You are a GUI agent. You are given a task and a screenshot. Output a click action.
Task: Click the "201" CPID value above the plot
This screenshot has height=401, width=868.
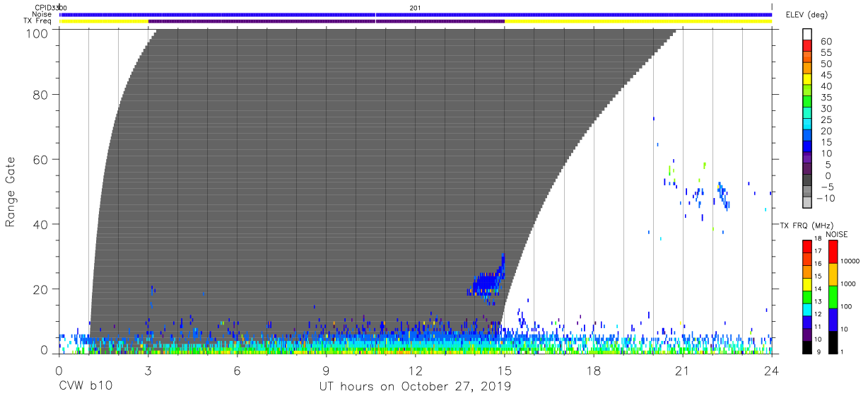coord(415,7)
